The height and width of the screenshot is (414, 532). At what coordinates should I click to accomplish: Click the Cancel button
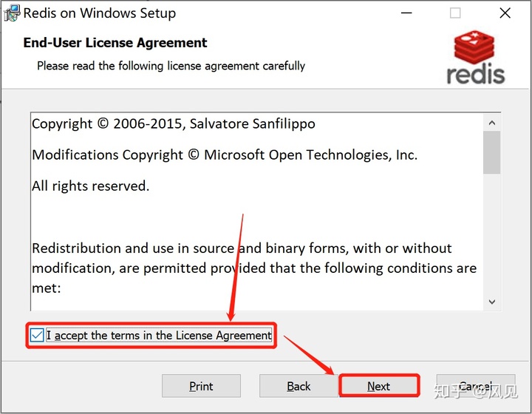[x=476, y=386]
